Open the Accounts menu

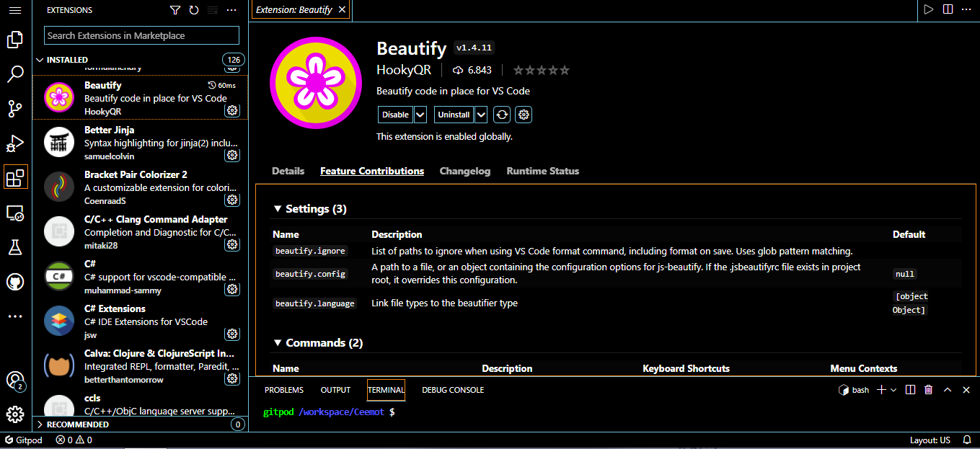point(15,381)
